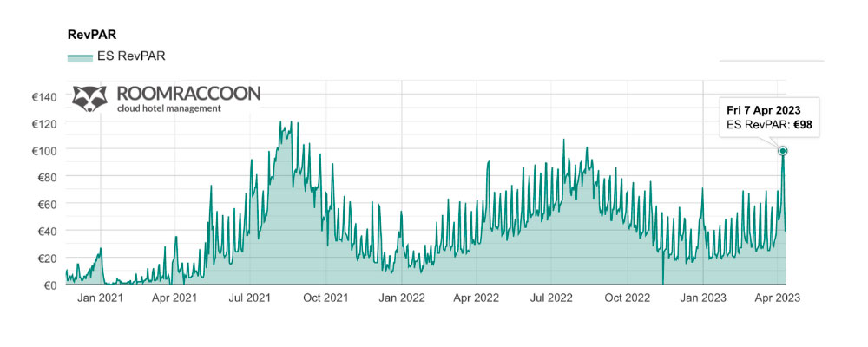Click the ES RevPAR legend color line
Screen dimensions: 868x347
(x=80, y=56)
